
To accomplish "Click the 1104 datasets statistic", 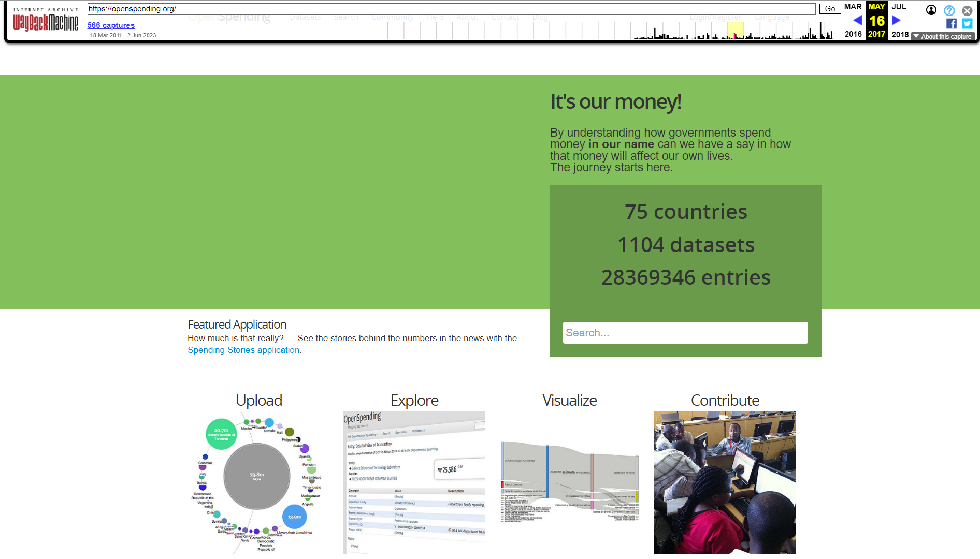I will click(x=686, y=245).
